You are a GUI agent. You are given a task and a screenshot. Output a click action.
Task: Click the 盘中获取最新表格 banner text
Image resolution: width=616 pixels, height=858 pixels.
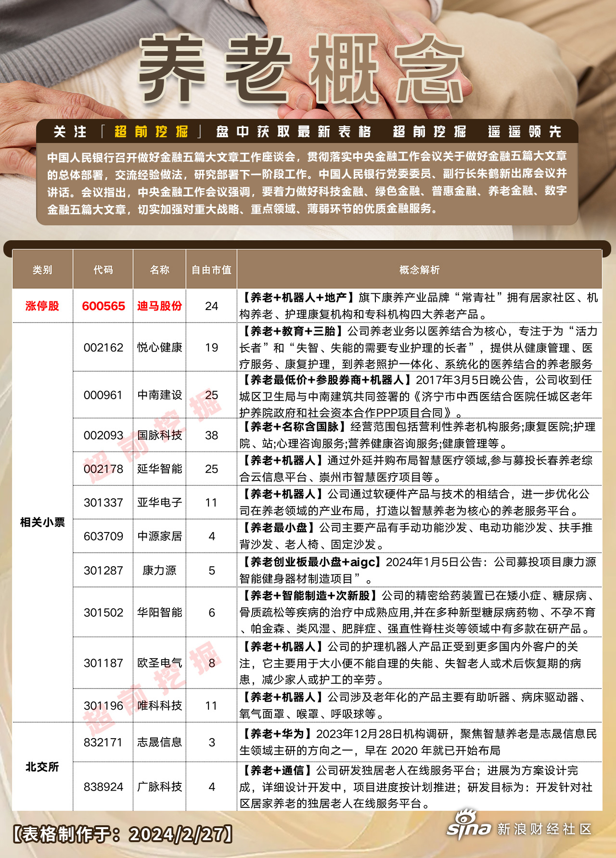point(294,131)
